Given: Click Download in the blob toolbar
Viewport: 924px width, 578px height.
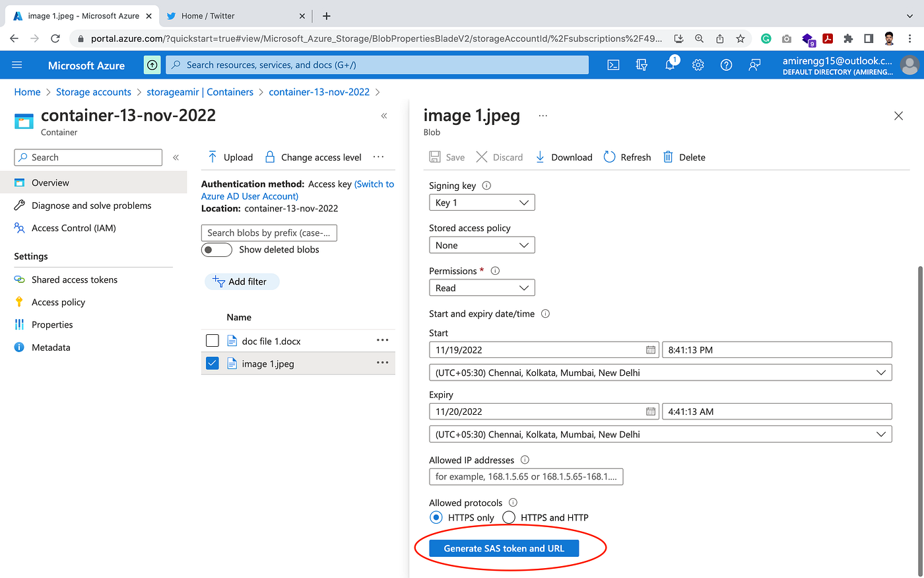Looking at the screenshot, I should click(x=564, y=157).
